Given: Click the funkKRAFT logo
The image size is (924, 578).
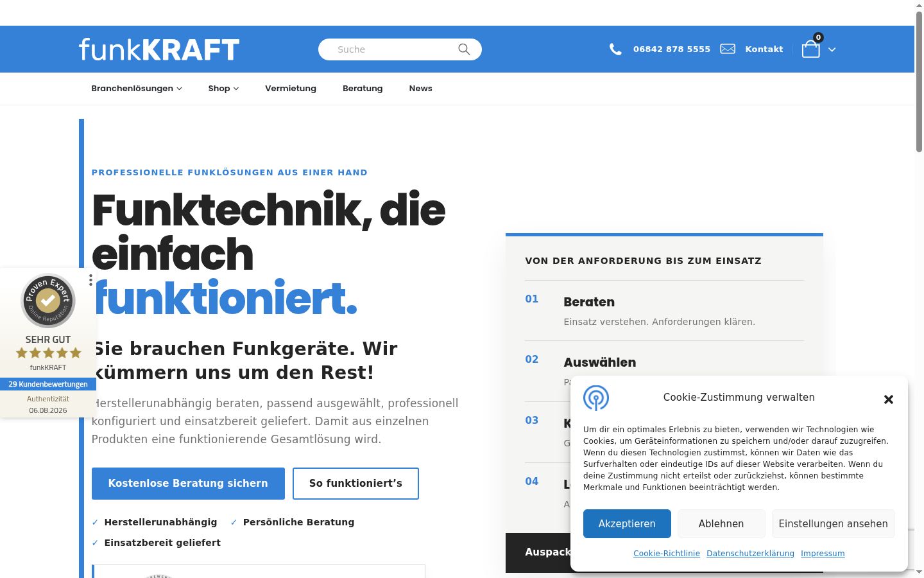Looking at the screenshot, I should tap(159, 49).
